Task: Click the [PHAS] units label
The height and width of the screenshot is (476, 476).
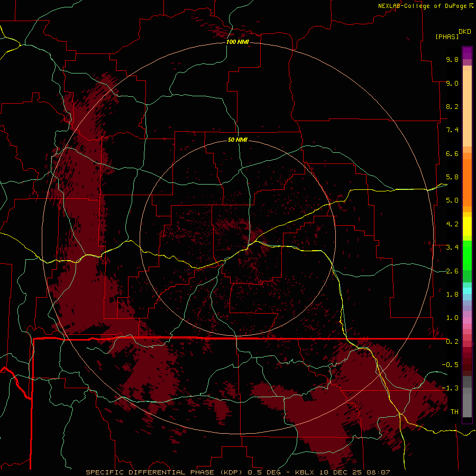Action: click(x=447, y=36)
